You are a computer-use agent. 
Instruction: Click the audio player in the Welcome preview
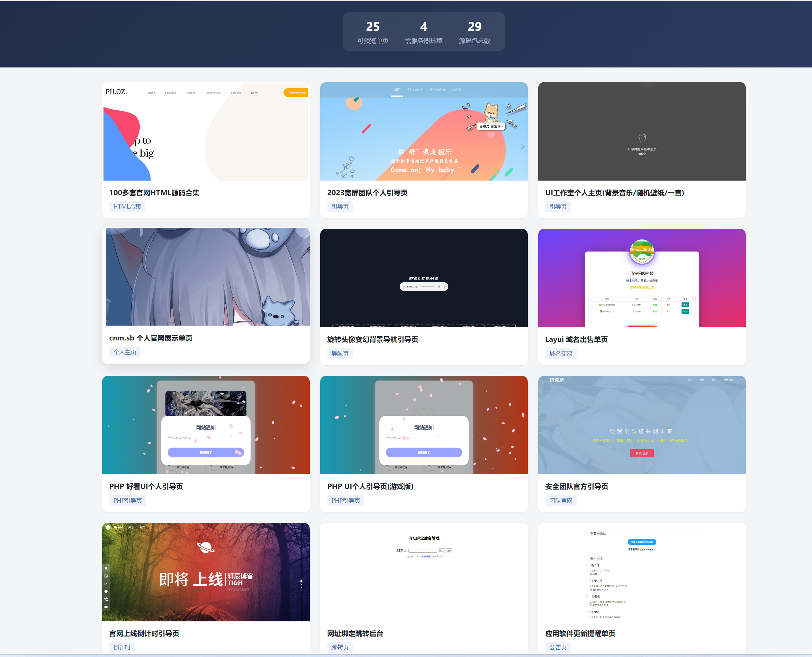424,286
